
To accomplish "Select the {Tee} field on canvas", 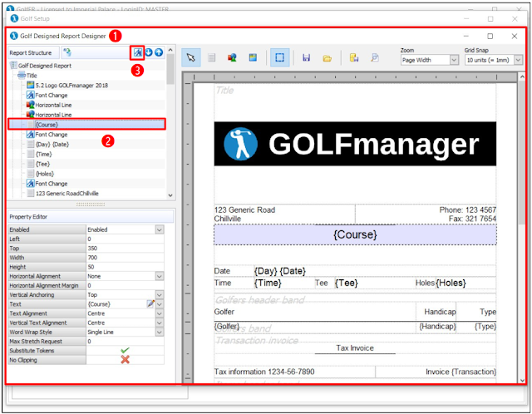I will [347, 283].
